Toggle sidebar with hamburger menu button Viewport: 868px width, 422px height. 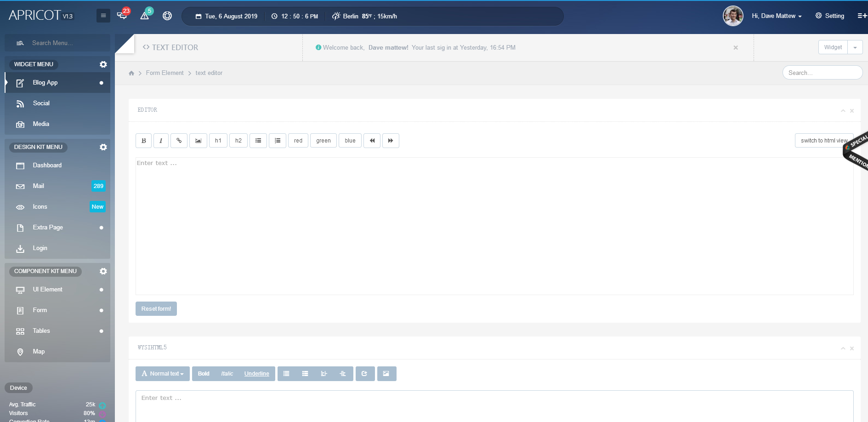(x=103, y=16)
